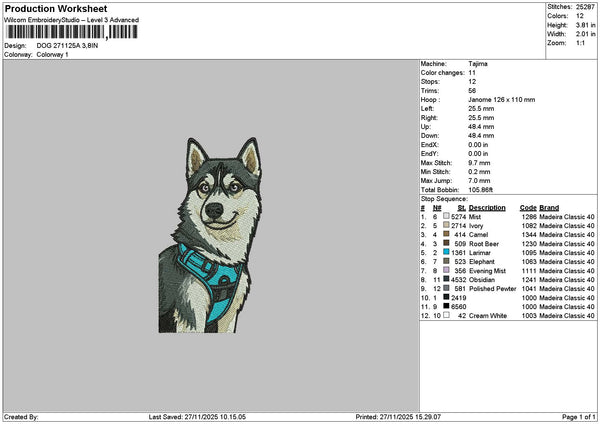Viewport: 600px width, 424px height.
Task: Click the Max Jump value 7.0 mm
Action: (479, 181)
